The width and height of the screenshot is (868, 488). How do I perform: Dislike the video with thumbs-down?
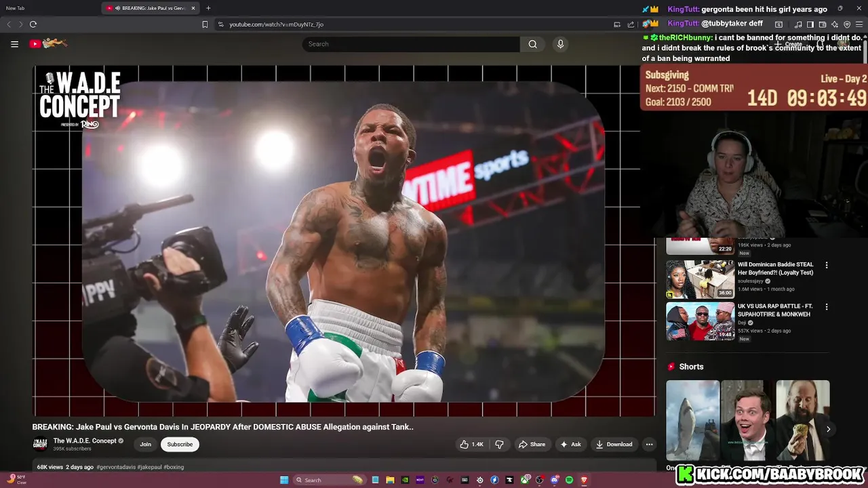tap(499, 445)
